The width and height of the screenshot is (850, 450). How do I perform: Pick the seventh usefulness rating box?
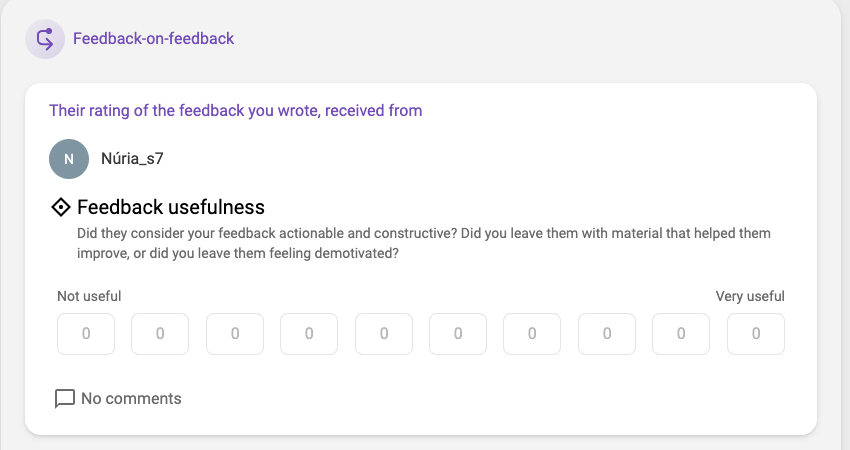532,334
